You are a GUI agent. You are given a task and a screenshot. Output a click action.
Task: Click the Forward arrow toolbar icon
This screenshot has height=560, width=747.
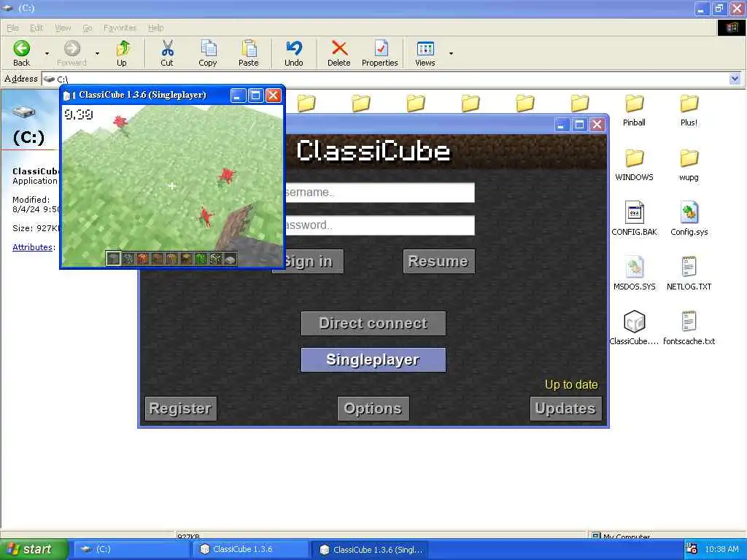point(72,48)
